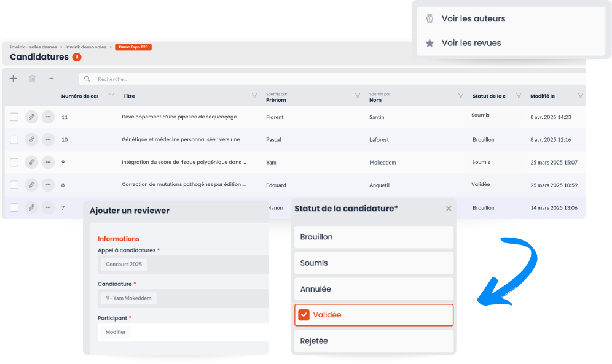Viewport: 612px width, 364px height.
Task: Uncheck the Validée status option
Action: pos(304,315)
